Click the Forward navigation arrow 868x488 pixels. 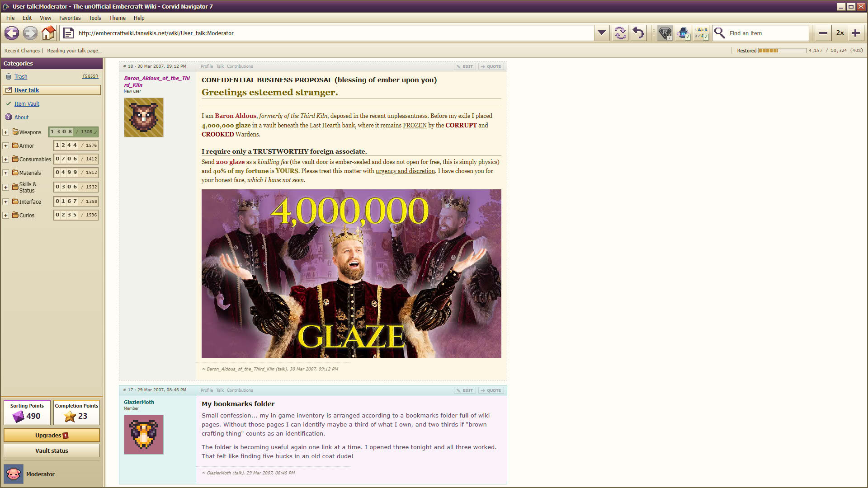pos(30,33)
